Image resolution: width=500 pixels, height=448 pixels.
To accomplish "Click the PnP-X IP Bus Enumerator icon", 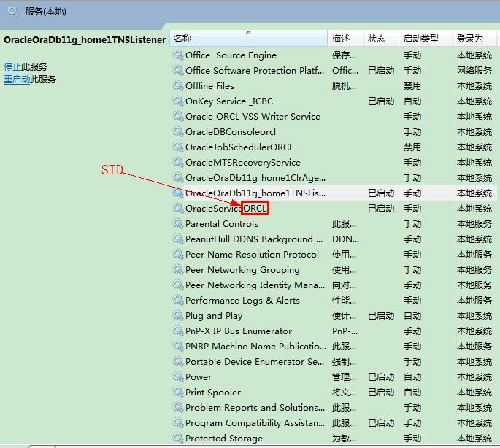I will [177, 331].
